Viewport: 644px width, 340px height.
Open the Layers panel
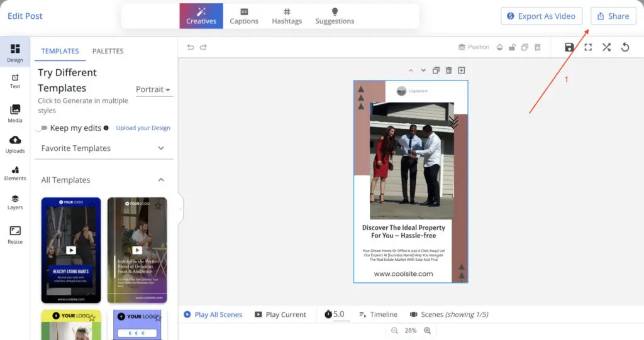(x=15, y=202)
